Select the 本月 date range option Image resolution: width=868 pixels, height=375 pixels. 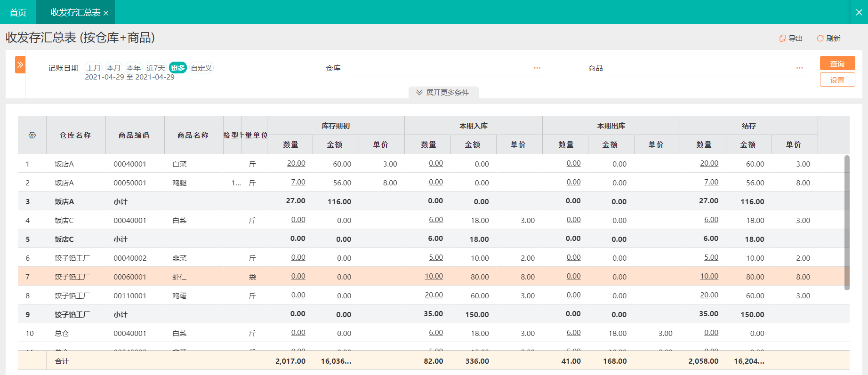coord(113,68)
